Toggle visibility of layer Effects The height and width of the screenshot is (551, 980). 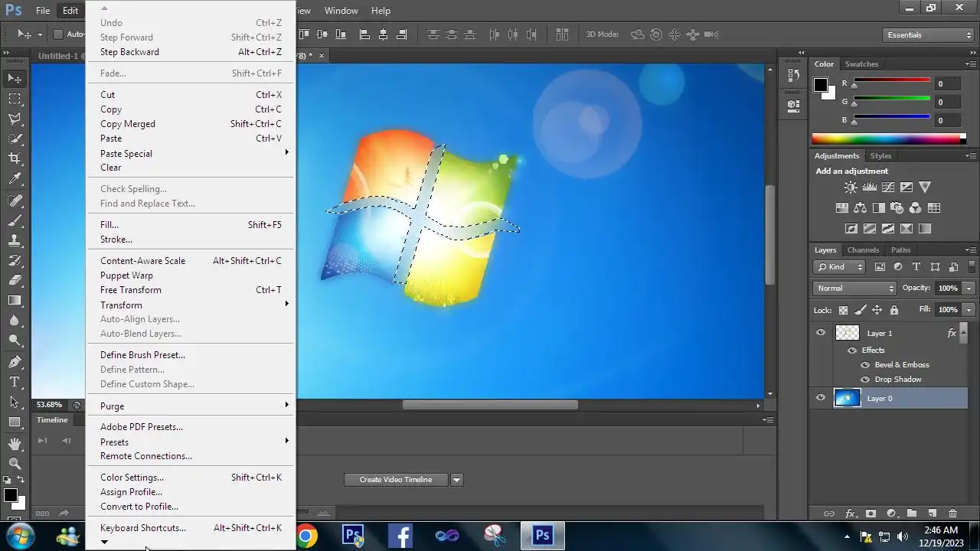[852, 350]
